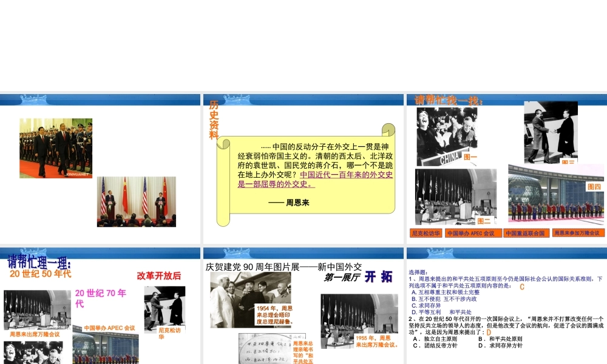The height and width of the screenshot is (364, 607).
Task: Select the 1954 photo of Zhou Enlai with Nehru
Action: [x=251, y=300]
